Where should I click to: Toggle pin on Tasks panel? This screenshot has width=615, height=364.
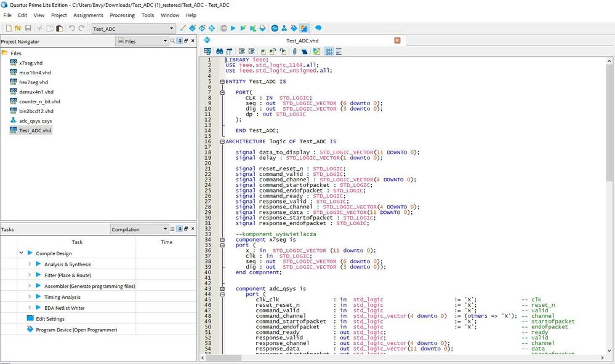[179, 229]
